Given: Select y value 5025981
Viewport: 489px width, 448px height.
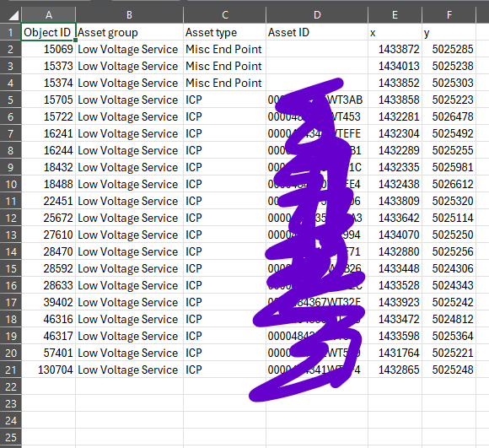Looking at the screenshot, I should pos(449,167).
